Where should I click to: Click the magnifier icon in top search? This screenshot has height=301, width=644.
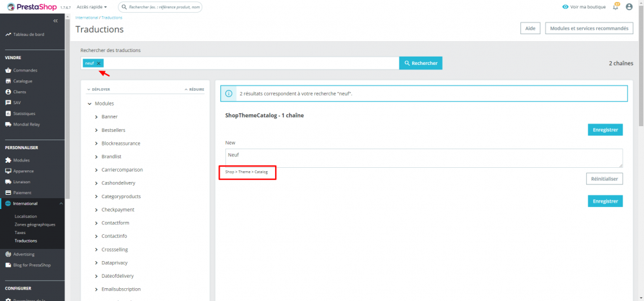point(124,7)
